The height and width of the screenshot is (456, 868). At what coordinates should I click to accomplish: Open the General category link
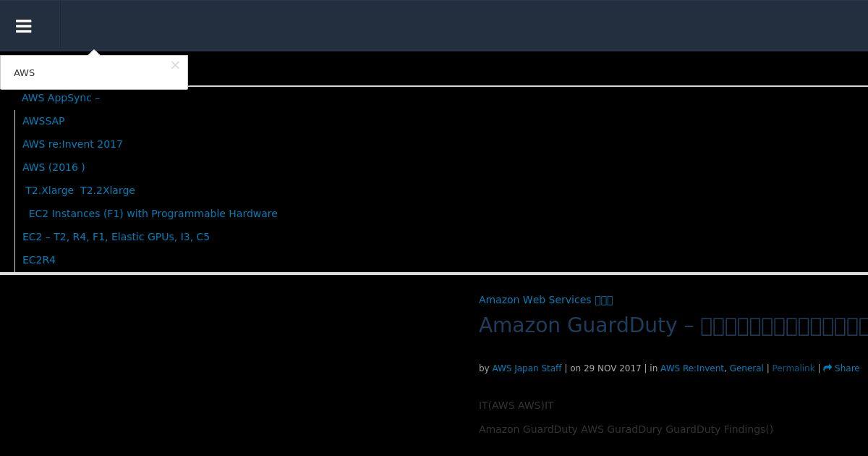tap(746, 368)
